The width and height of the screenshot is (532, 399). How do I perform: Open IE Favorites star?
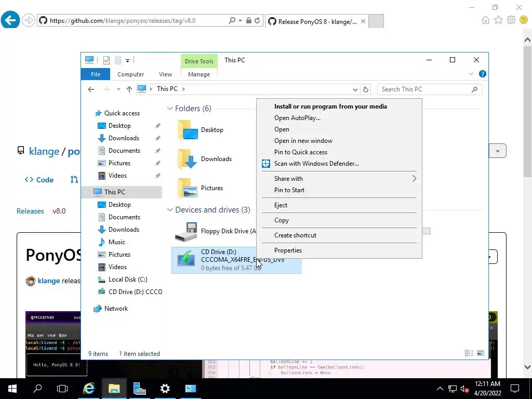pyautogui.click(x=498, y=20)
